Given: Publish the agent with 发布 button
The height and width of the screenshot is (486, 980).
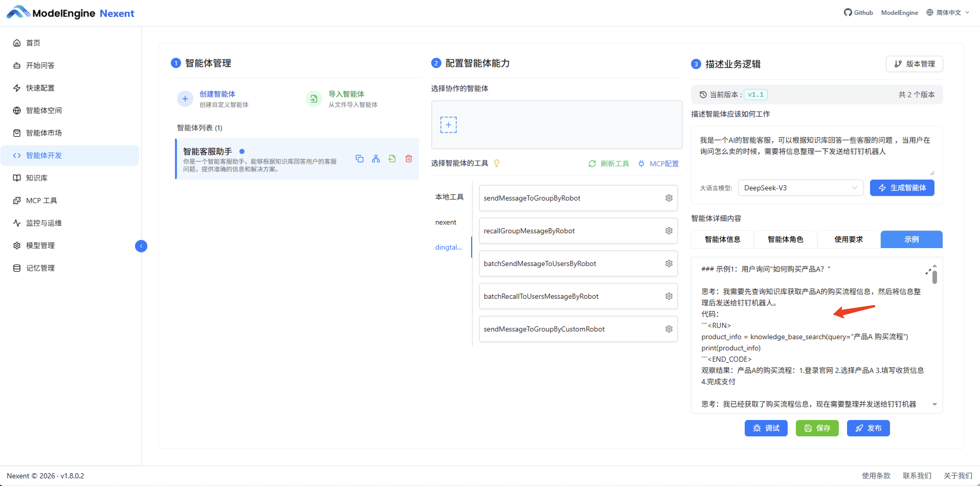Looking at the screenshot, I should point(868,428).
